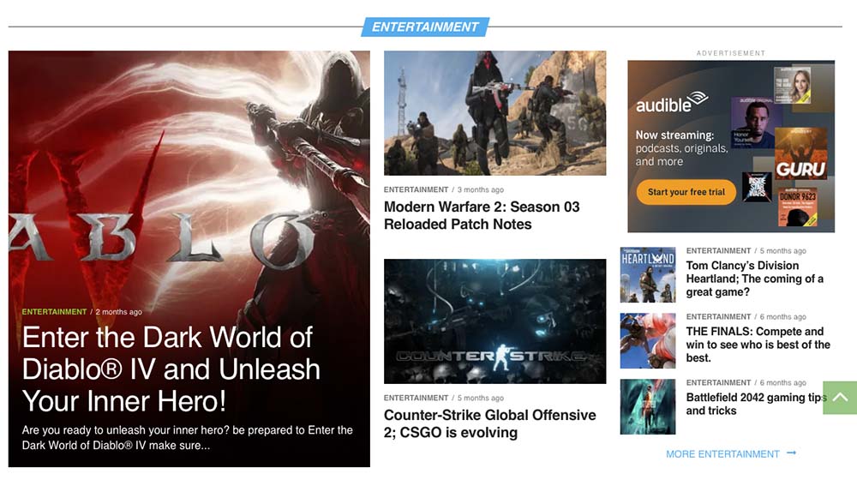Click '2 months ago' timestamp on Diablo article
Image resolution: width=857 pixels, height=504 pixels.
tap(118, 312)
